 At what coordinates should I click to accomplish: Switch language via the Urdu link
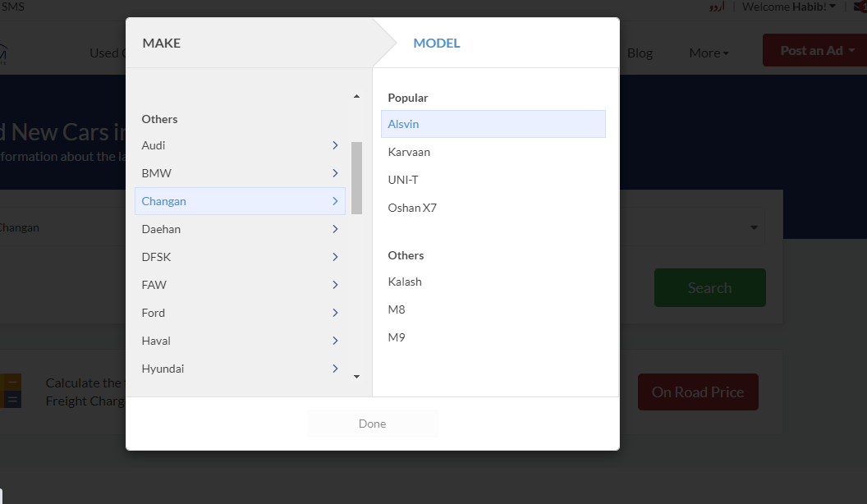pyautogui.click(x=717, y=7)
